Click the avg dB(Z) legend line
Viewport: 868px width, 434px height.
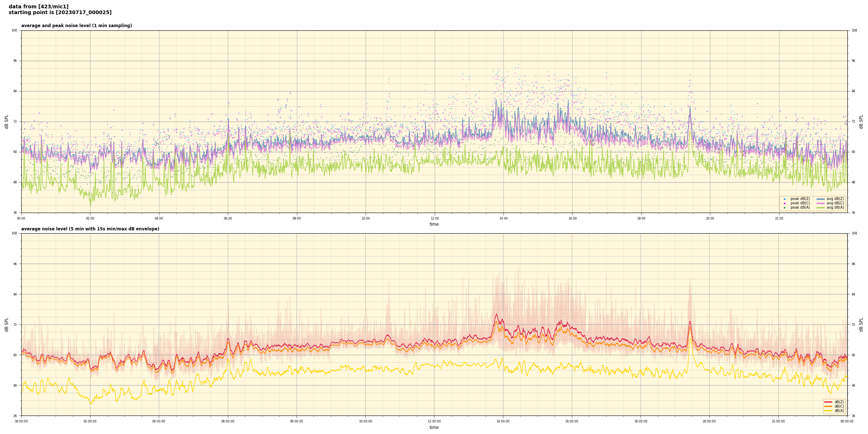pyautogui.click(x=820, y=199)
